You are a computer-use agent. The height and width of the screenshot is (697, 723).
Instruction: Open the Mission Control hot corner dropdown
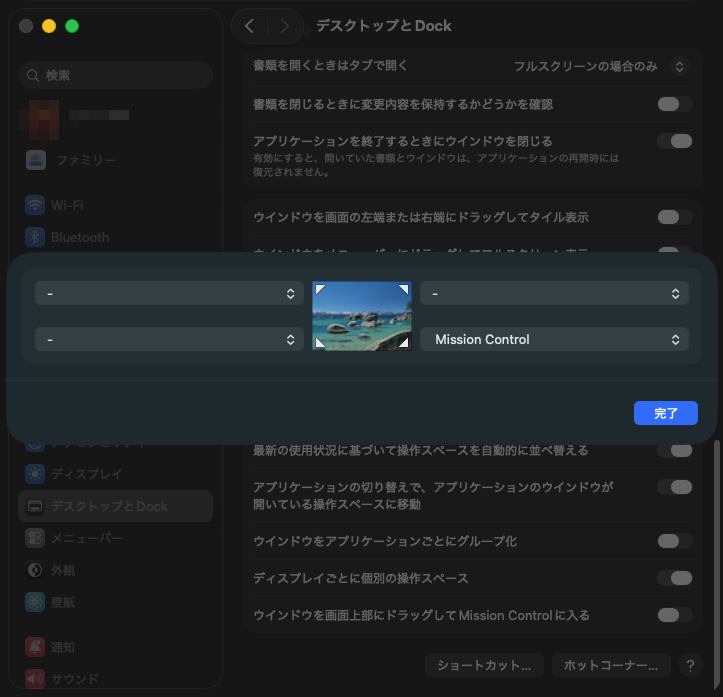(x=554, y=340)
